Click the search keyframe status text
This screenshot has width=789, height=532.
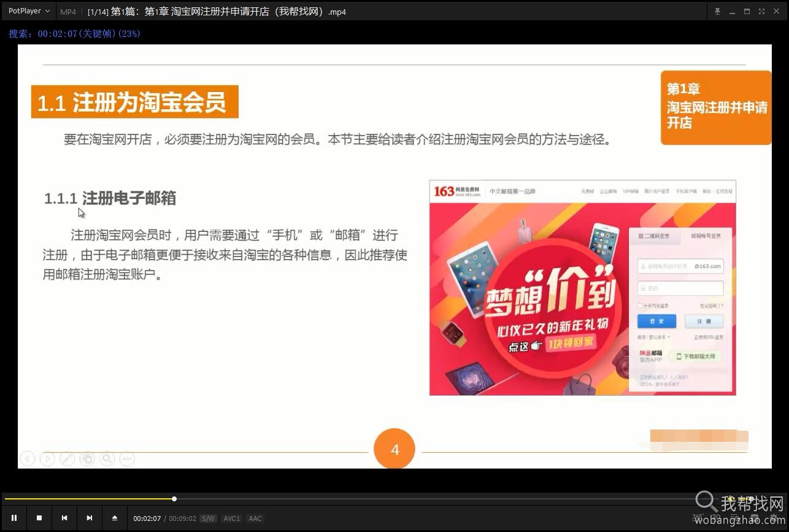click(75, 34)
